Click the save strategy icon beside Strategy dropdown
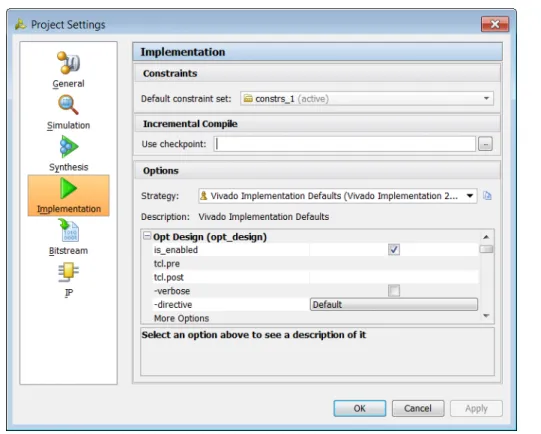 [x=487, y=196]
